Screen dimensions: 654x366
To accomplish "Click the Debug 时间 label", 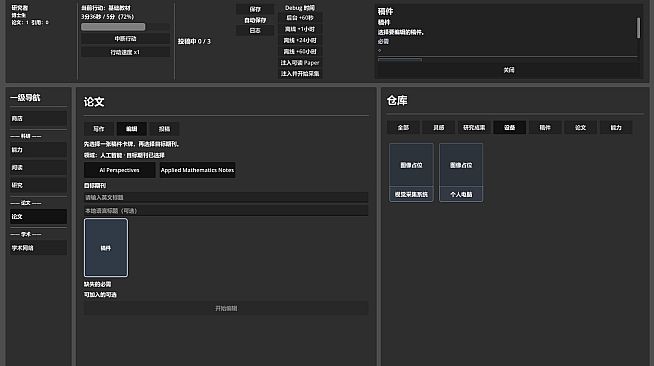I will coord(300,8).
